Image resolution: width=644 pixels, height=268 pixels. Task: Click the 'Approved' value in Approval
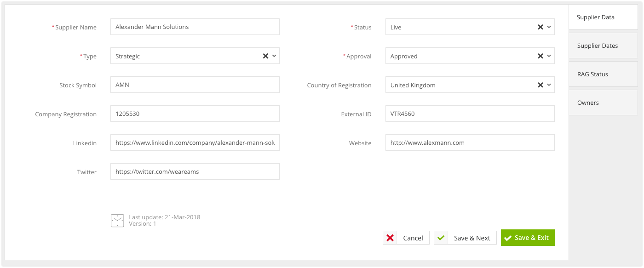(404, 56)
